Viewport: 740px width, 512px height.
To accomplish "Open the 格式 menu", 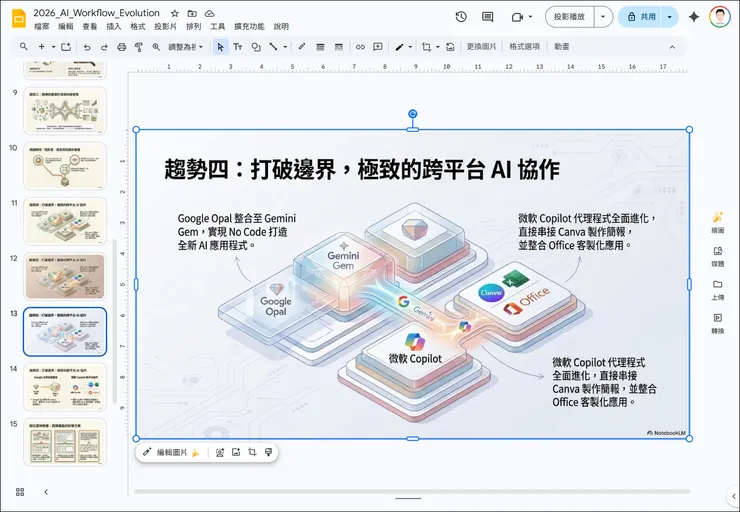I will click(138, 26).
